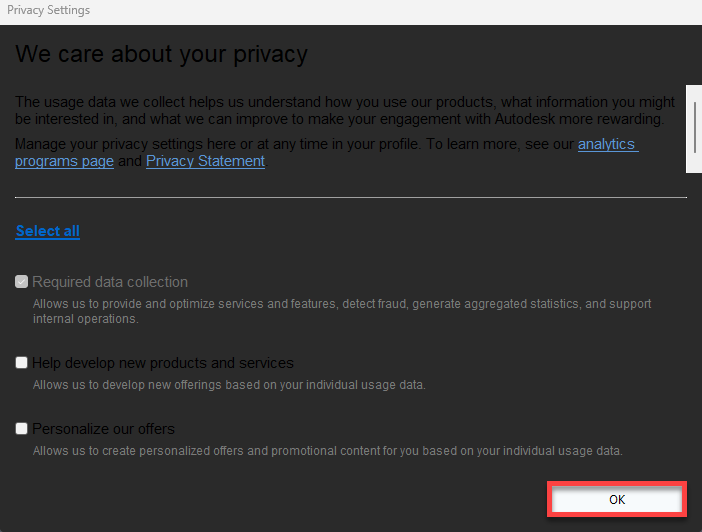Screen dimensions: 702x532
Task: Open the Privacy Statement link
Action: point(205,161)
